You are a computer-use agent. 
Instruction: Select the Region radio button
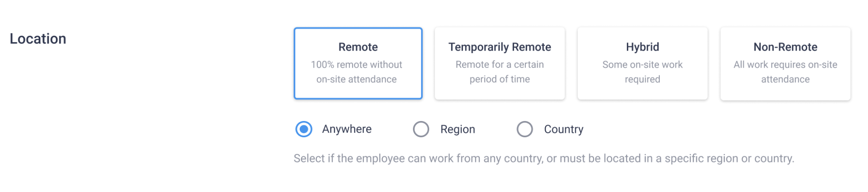coord(421,129)
